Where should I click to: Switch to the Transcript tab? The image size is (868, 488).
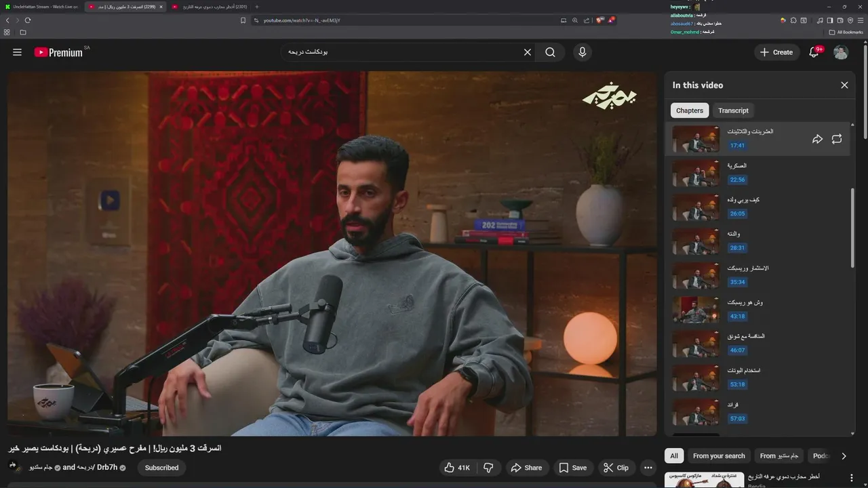[733, 110]
